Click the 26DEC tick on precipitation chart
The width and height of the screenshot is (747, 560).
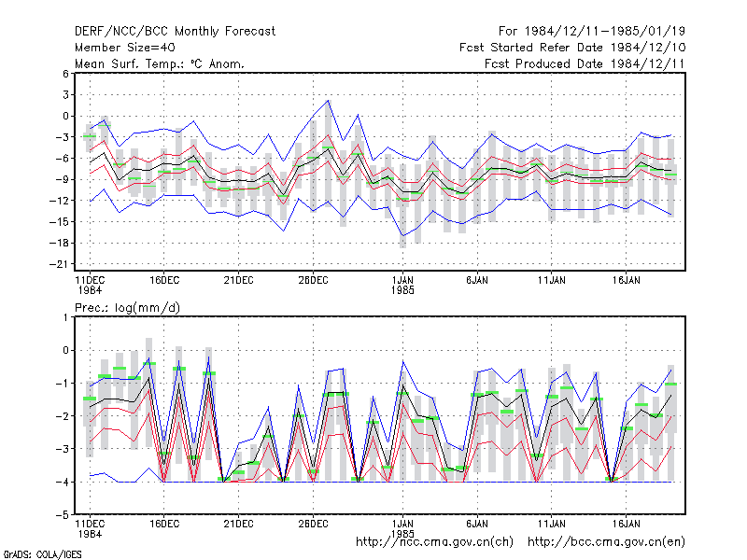(x=313, y=524)
